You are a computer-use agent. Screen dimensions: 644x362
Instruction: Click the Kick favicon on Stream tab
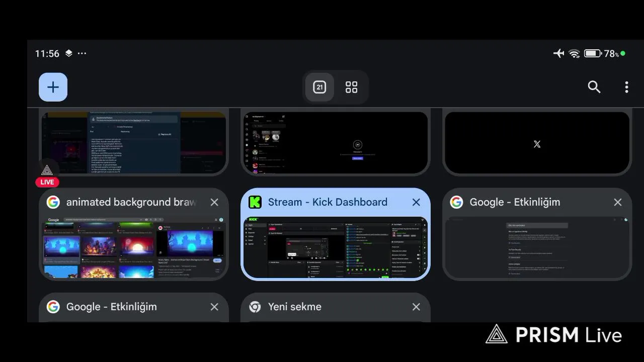pyautogui.click(x=255, y=202)
